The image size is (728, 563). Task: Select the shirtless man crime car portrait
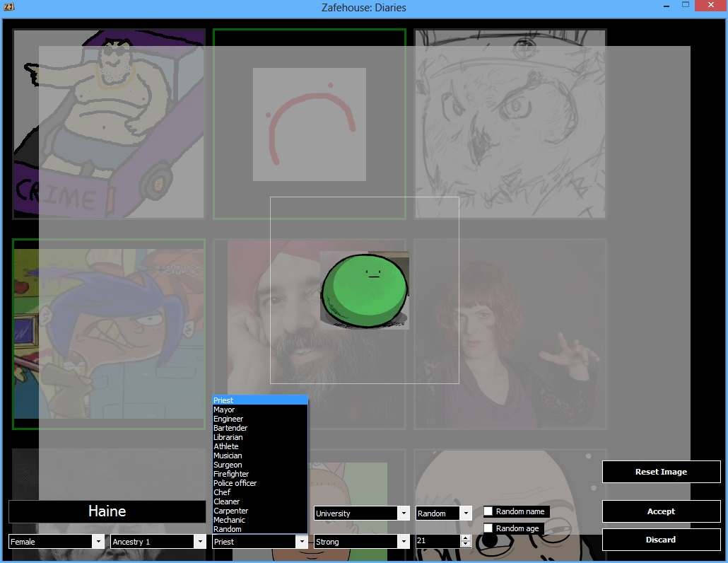coord(109,124)
